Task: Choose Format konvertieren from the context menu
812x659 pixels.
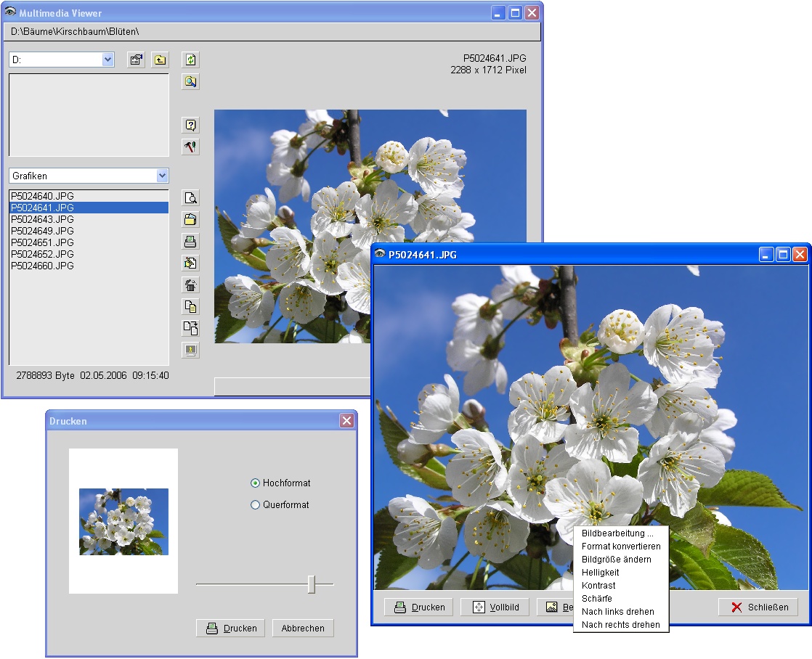Action: (x=621, y=547)
